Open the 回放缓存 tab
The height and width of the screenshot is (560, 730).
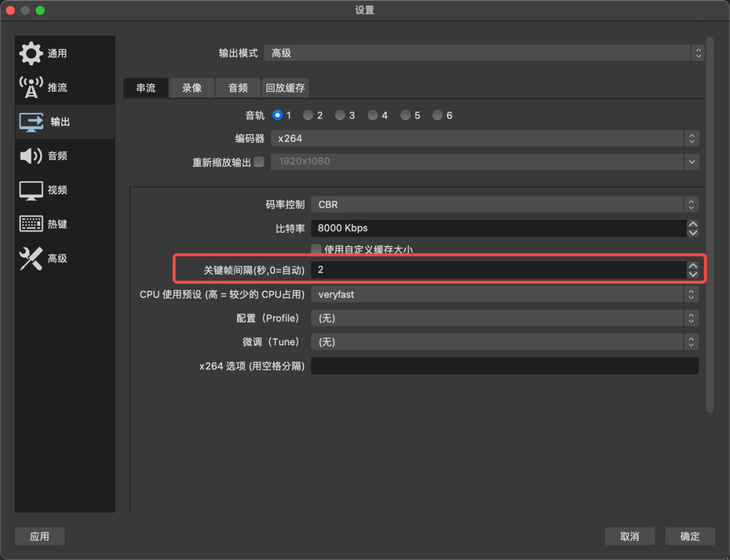tap(285, 88)
